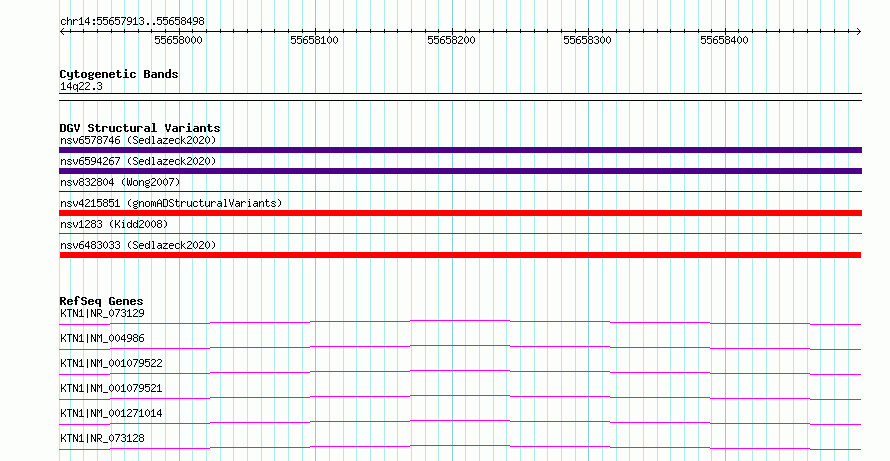Click the right arrow of the ruler
This screenshot has width=890, height=461.
tap(859, 32)
